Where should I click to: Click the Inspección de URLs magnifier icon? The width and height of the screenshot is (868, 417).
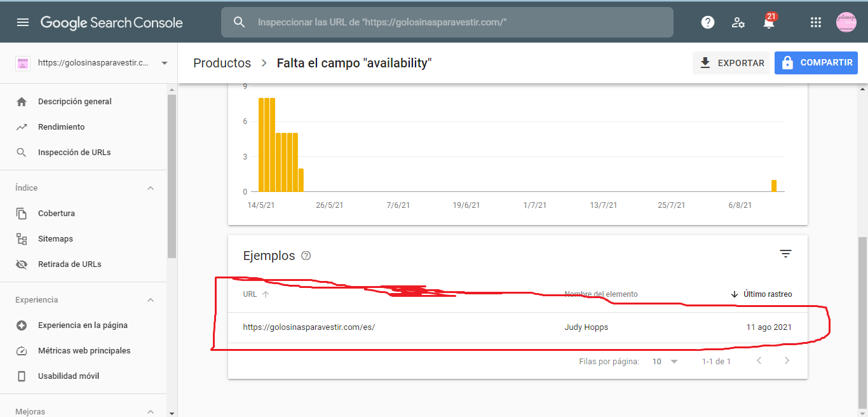pos(22,153)
